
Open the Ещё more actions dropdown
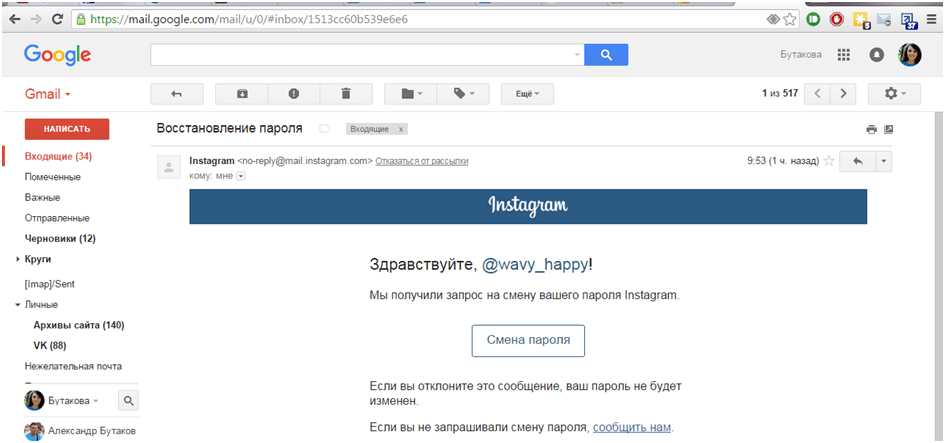click(x=527, y=94)
